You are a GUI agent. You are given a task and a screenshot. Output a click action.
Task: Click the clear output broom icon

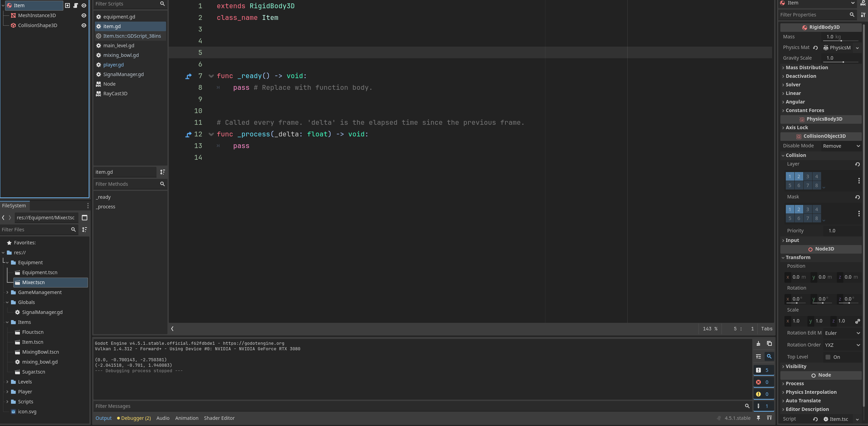click(x=758, y=343)
